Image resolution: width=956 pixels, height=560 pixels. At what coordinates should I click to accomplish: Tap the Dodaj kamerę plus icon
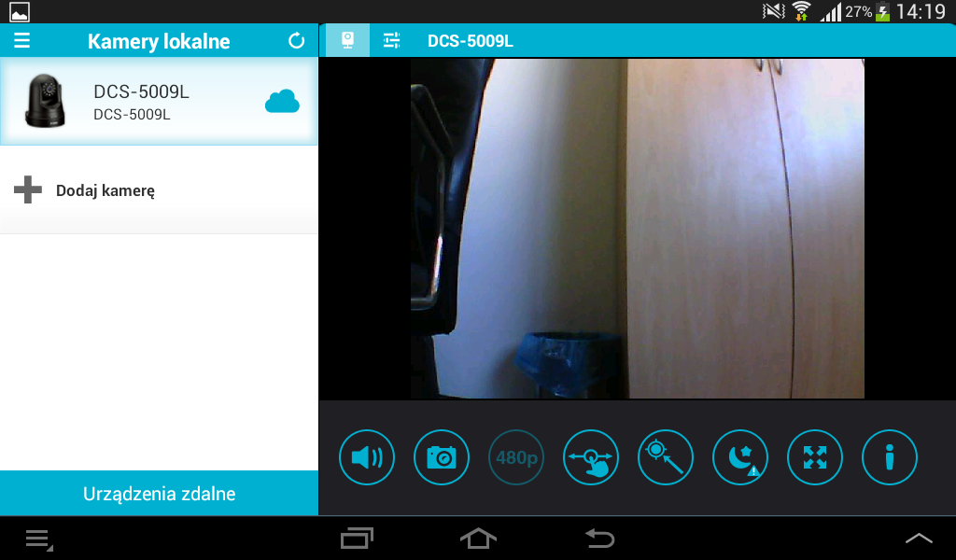(28, 190)
